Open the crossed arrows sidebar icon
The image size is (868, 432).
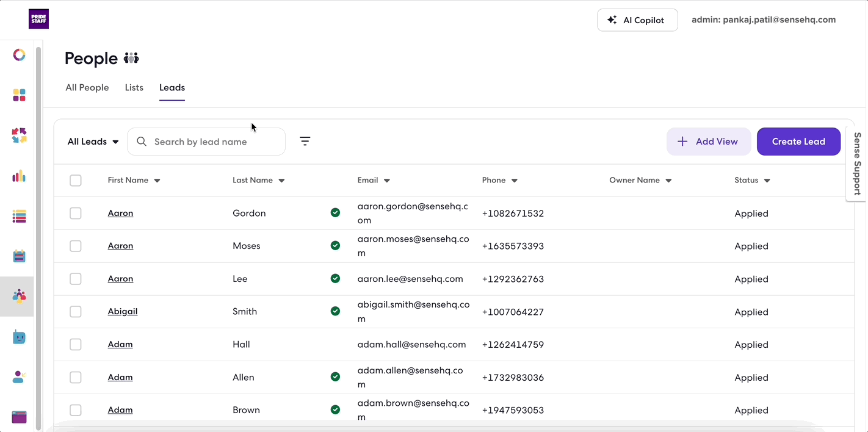[19, 135]
